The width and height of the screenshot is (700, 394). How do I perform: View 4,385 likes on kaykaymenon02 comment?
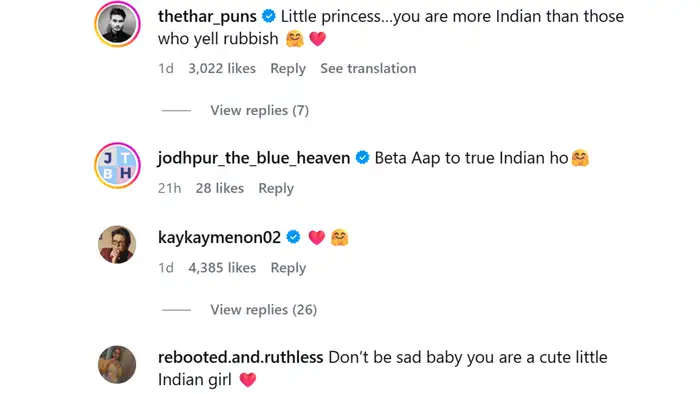click(222, 268)
